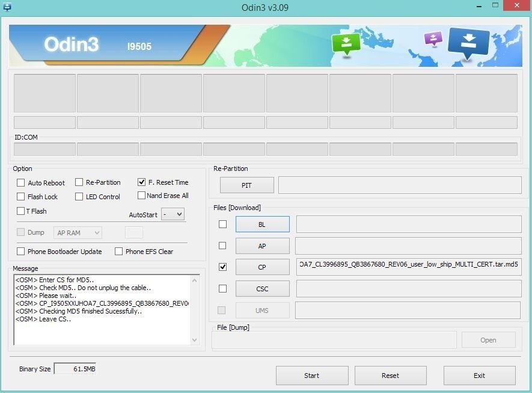This screenshot has height=393, width=532.
Task: Enable LED Control option
Action: 79,197
